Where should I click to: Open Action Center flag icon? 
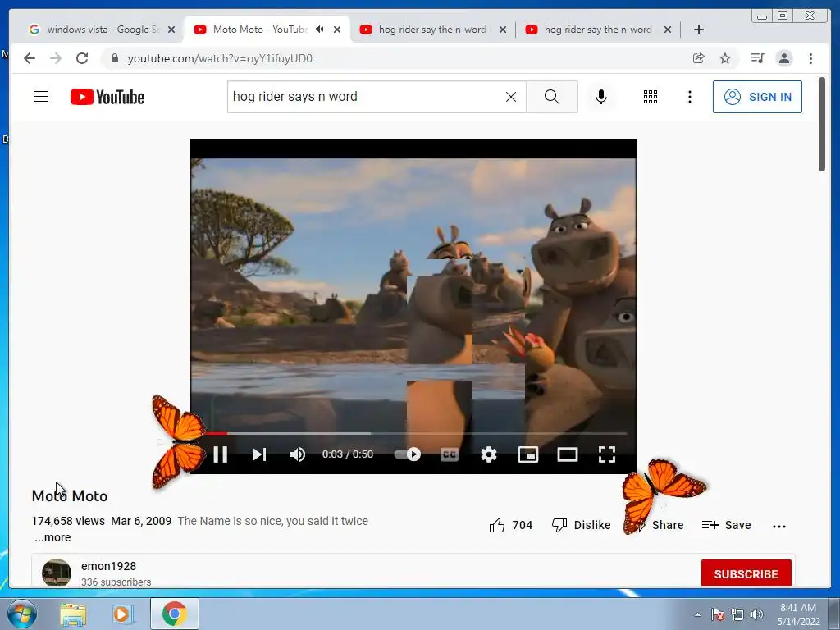pos(718,614)
